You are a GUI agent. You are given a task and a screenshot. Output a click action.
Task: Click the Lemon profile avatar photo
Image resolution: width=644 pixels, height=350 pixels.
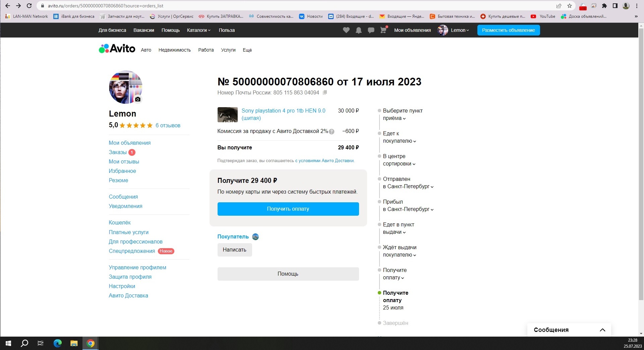pyautogui.click(x=126, y=87)
